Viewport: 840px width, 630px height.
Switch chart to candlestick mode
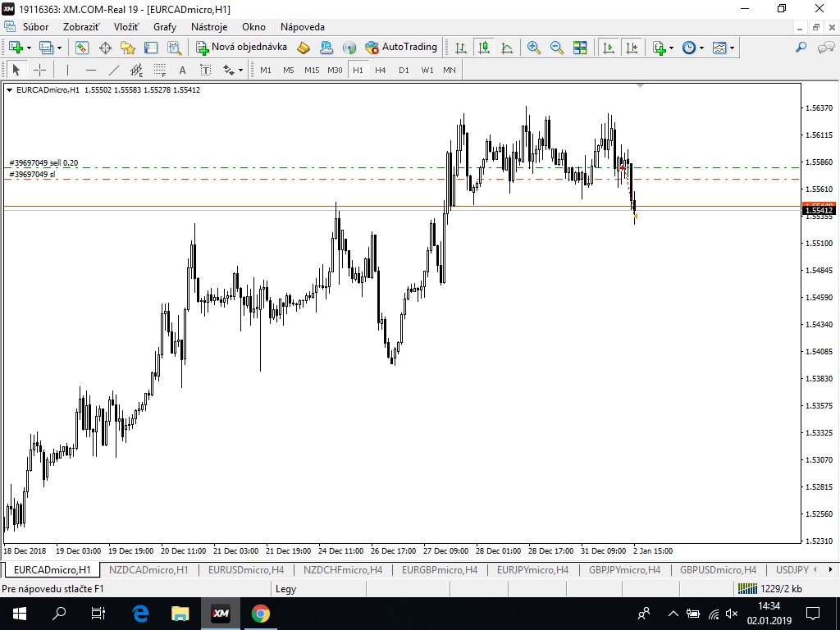click(484, 48)
